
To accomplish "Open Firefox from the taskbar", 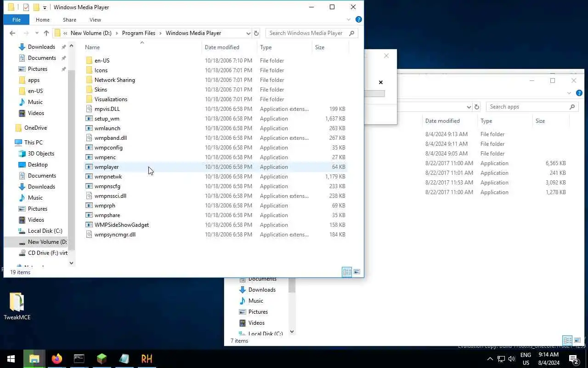I will coord(57,359).
